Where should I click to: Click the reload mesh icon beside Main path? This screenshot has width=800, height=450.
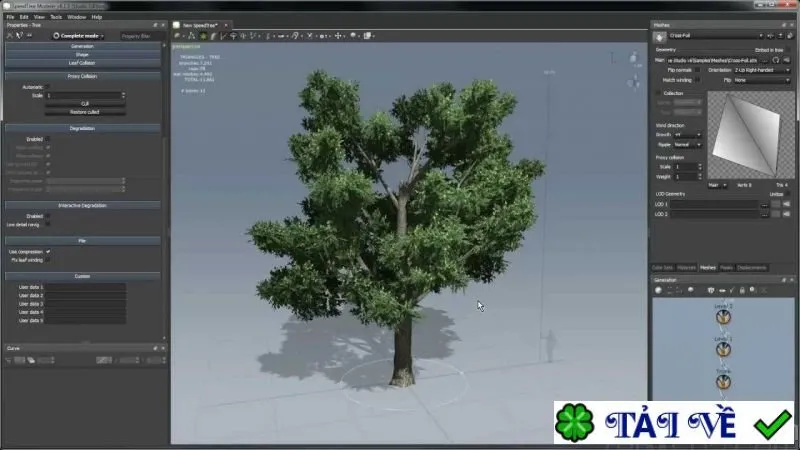[776, 60]
